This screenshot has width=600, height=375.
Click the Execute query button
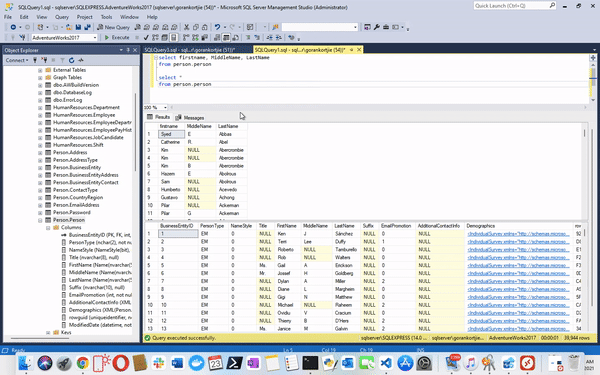117,38
